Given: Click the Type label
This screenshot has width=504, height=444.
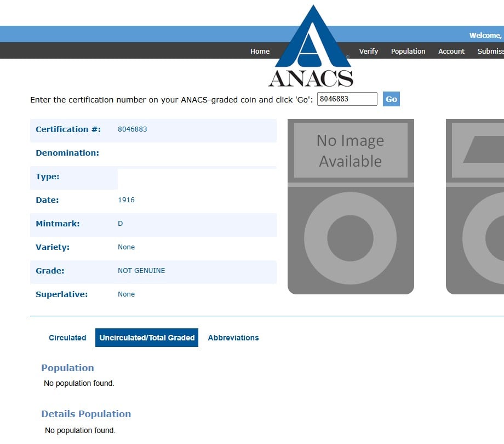Looking at the screenshot, I should 47,177.
